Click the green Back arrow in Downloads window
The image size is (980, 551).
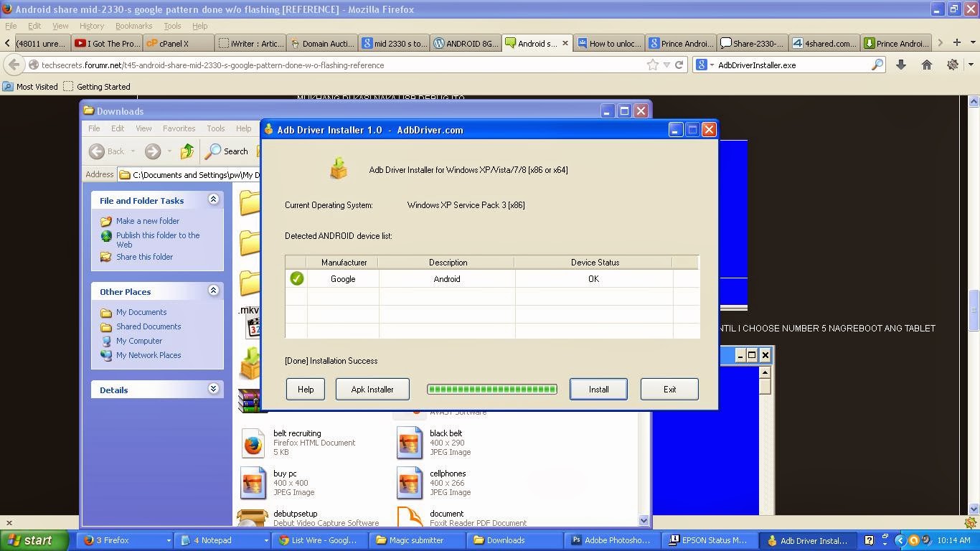coord(98,151)
